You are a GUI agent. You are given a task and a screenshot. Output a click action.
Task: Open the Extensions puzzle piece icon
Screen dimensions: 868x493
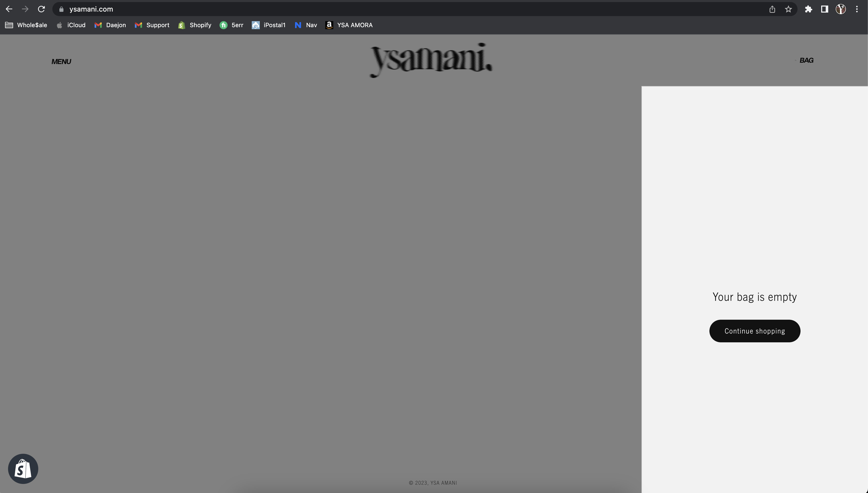point(809,9)
